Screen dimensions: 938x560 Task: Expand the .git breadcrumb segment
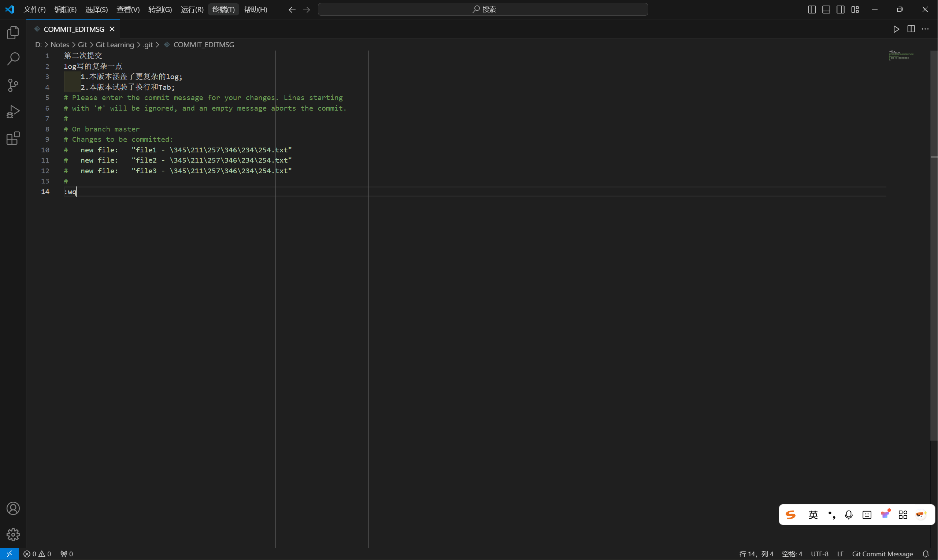[148, 45]
